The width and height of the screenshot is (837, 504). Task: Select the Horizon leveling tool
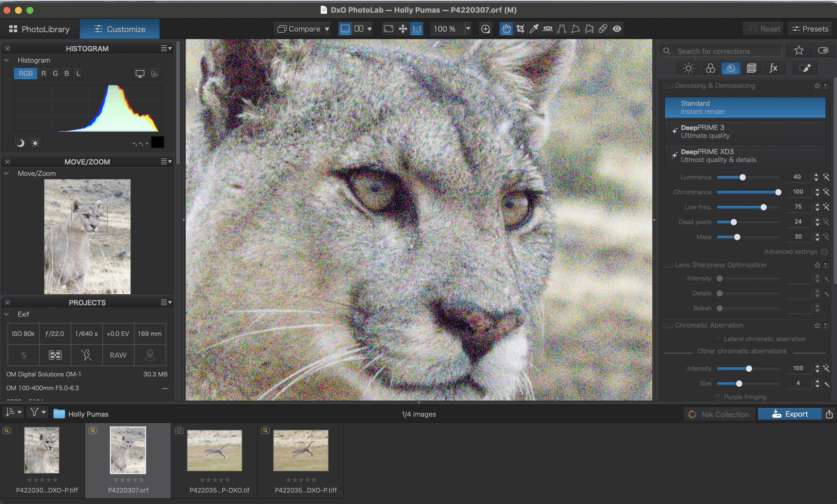pos(548,29)
